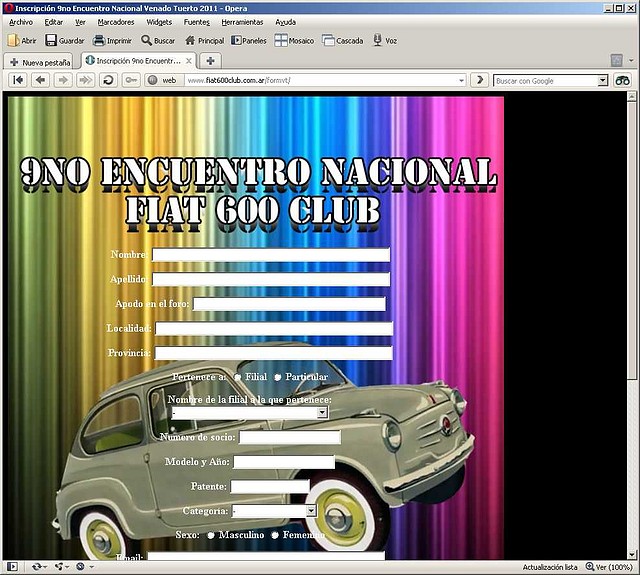The image size is (640, 575).
Task: Click the fast forward navigation button
Action: (x=85, y=80)
